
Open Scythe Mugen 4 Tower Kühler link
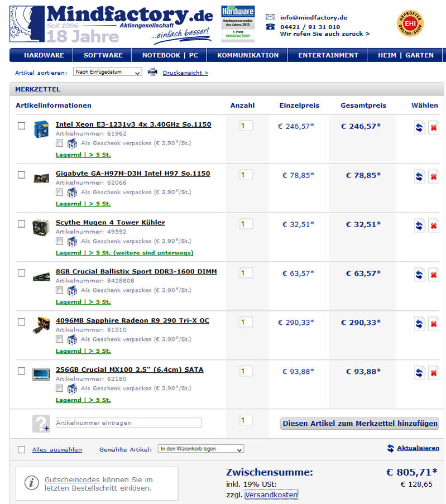[111, 223]
